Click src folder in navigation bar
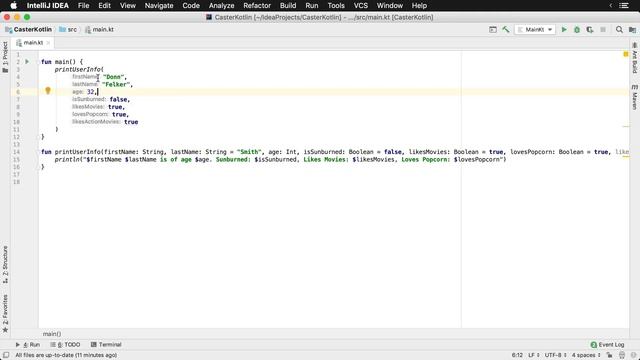 [68, 29]
